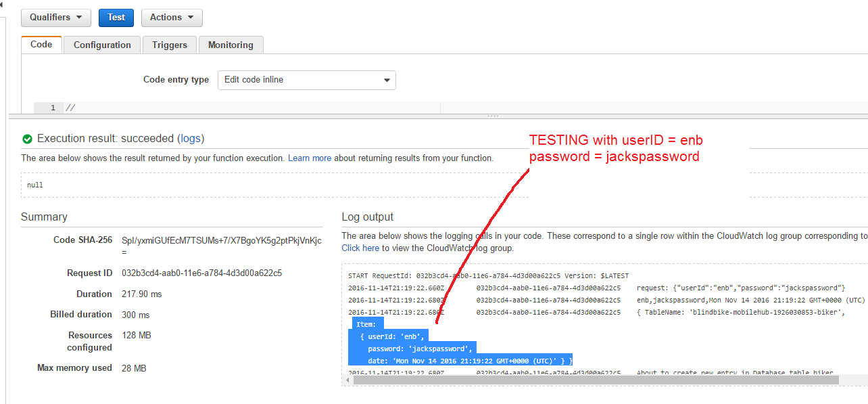Open the logs link in Execution result
The width and height of the screenshot is (868, 404).
click(191, 139)
